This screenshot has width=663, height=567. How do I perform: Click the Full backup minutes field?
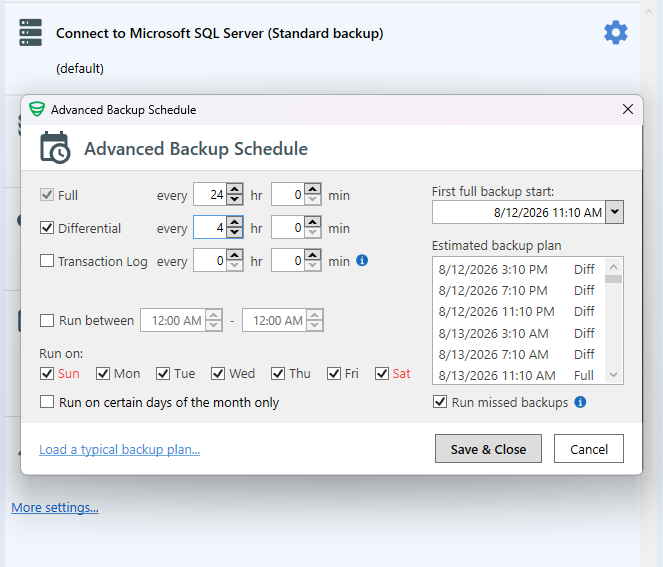click(288, 194)
